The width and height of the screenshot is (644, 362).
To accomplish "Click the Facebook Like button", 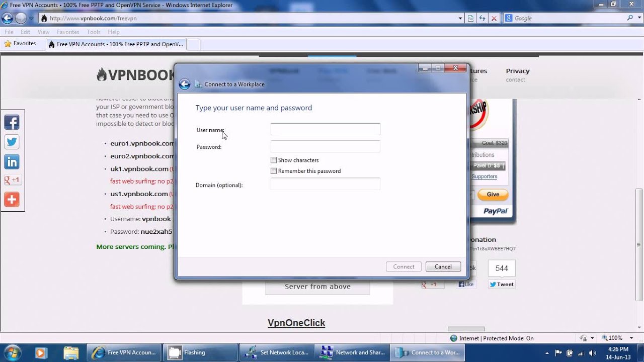I will point(466,284).
